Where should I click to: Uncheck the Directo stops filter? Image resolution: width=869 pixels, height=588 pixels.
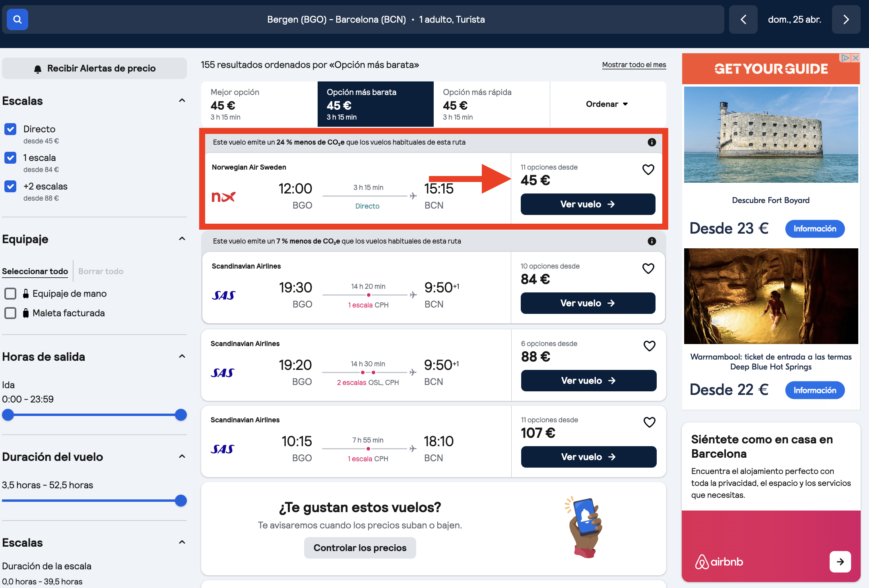[x=10, y=129]
